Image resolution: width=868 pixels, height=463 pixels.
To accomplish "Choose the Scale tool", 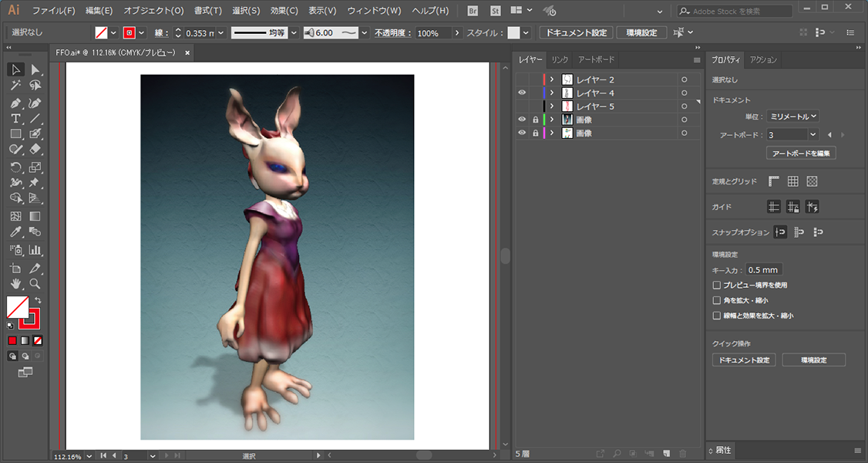I will click(35, 167).
